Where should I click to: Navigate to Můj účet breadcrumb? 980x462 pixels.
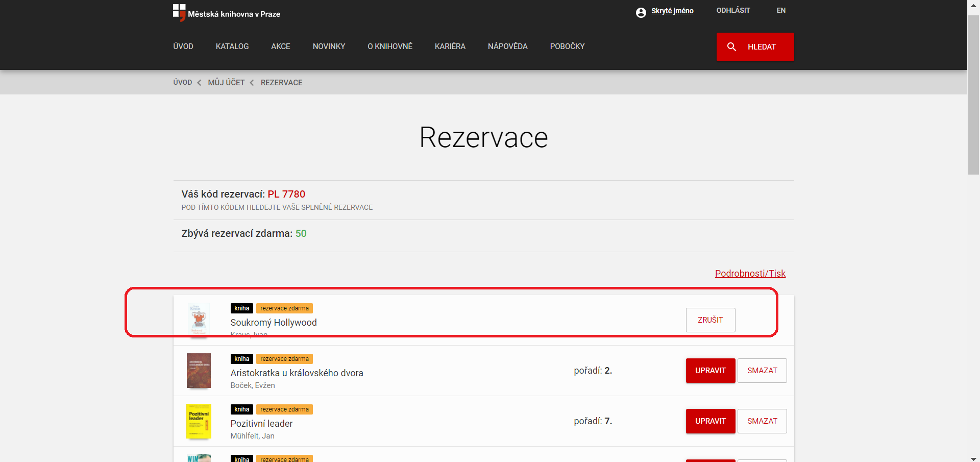226,83
